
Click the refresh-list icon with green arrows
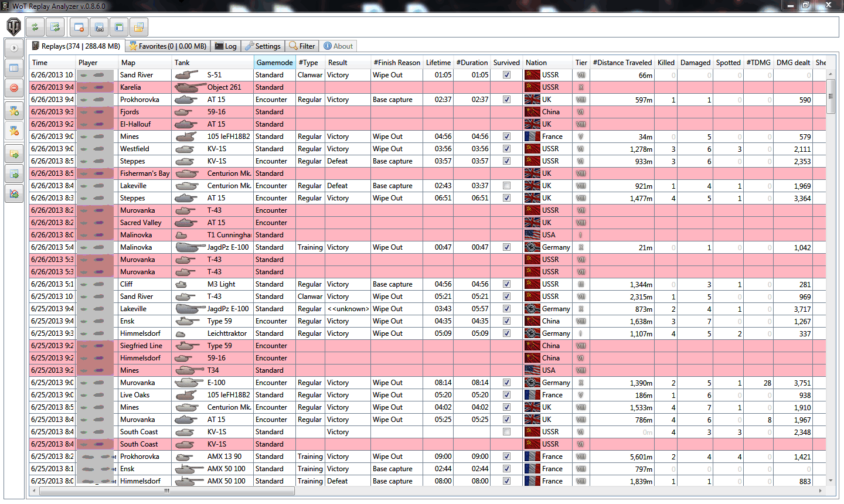point(55,27)
